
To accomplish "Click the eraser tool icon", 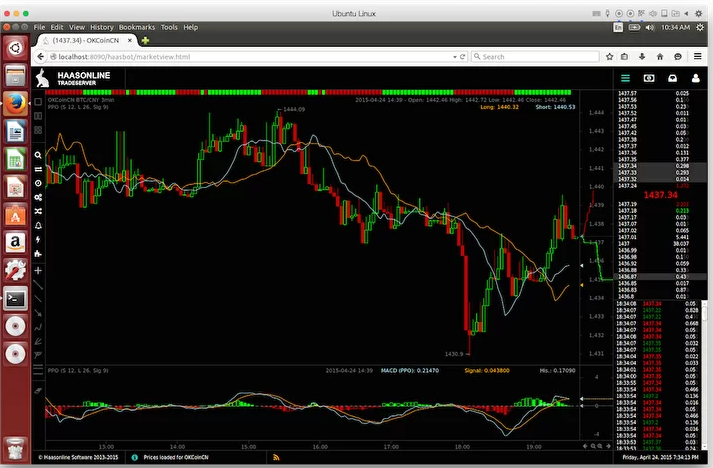I will (38, 390).
